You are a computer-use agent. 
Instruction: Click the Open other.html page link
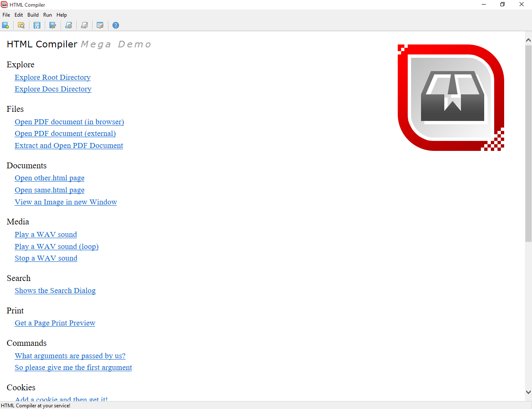pyautogui.click(x=49, y=178)
